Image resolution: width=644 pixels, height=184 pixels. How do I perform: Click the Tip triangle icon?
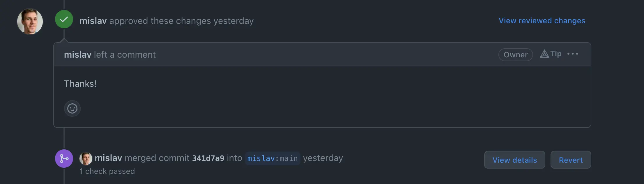tap(544, 54)
